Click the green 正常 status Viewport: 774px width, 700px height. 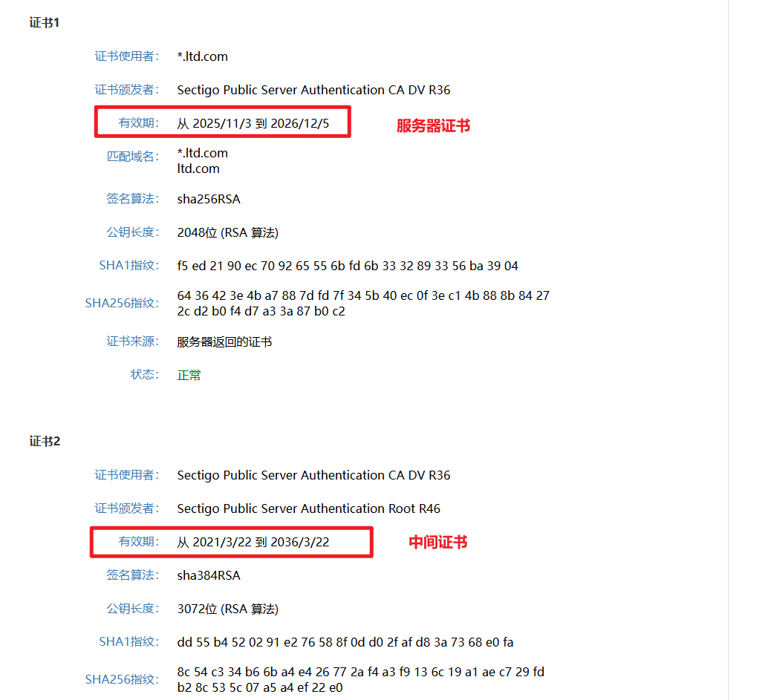189,376
